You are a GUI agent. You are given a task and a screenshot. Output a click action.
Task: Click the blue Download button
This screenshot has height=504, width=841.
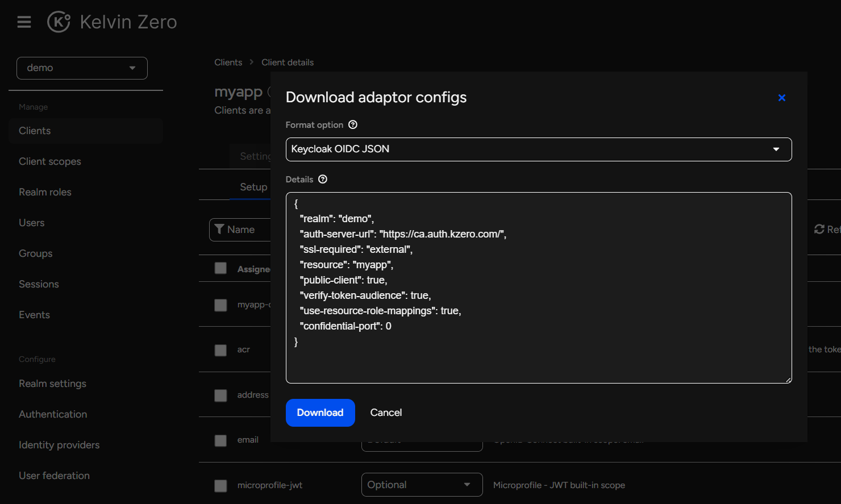pos(320,413)
